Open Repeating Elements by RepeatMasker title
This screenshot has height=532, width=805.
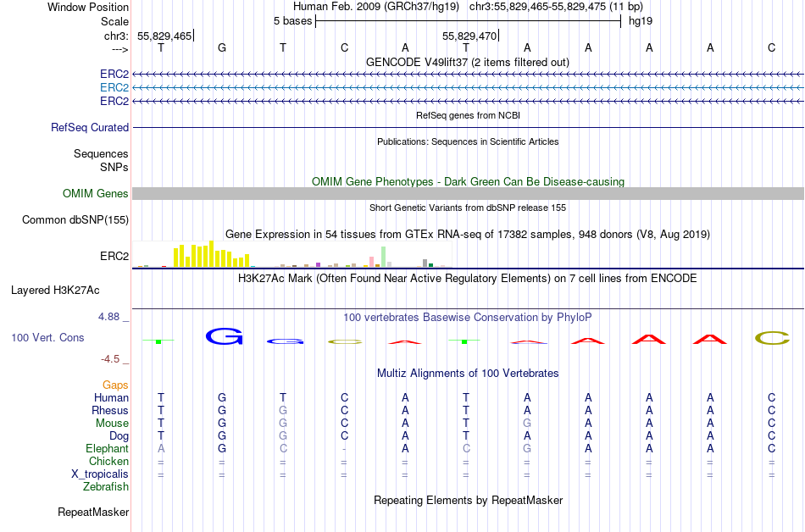468,500
